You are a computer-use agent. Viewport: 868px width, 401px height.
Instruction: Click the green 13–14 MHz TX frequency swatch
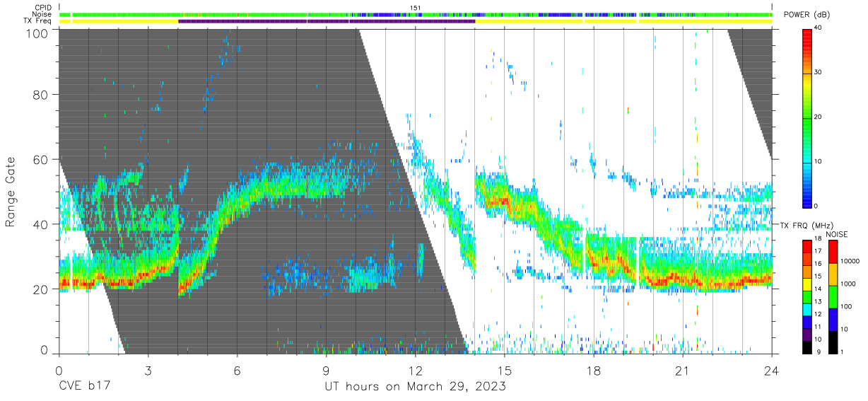[807, 297]
